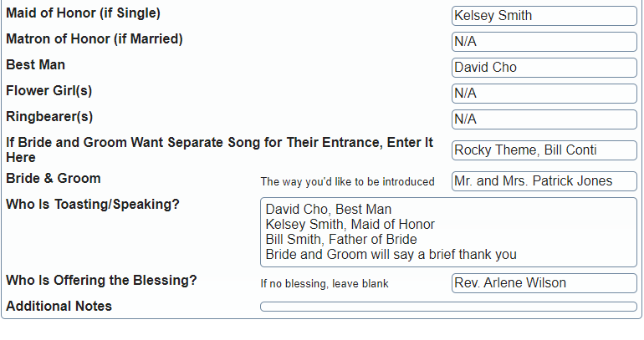Click the Best Man label
The image size is (644, 340).
35,65
